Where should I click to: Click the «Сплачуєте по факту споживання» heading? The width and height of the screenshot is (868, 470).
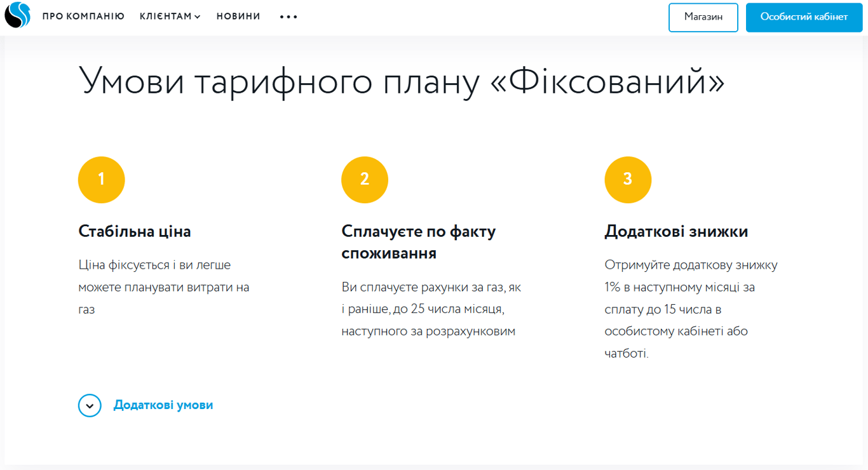418,242
